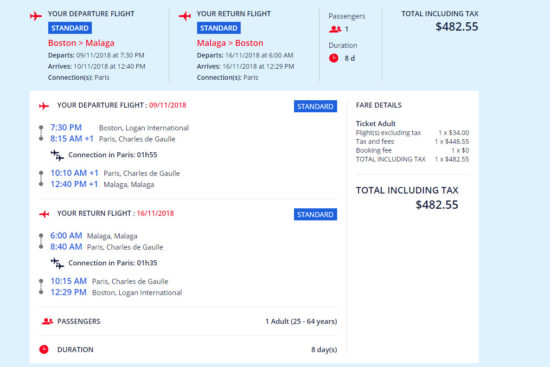Click the 1 Adult (25 - 64 years) text

301,321
